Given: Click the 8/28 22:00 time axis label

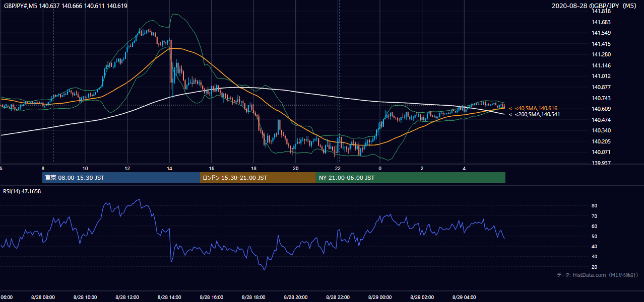Looking at the screenshot, I should pyautogui.click(x=338, y=297).
